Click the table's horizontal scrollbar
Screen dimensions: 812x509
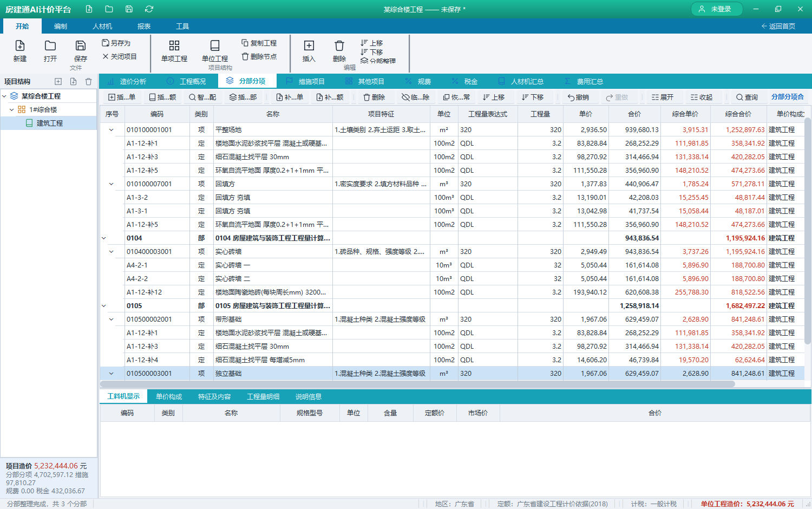click(x=417, y=384)
